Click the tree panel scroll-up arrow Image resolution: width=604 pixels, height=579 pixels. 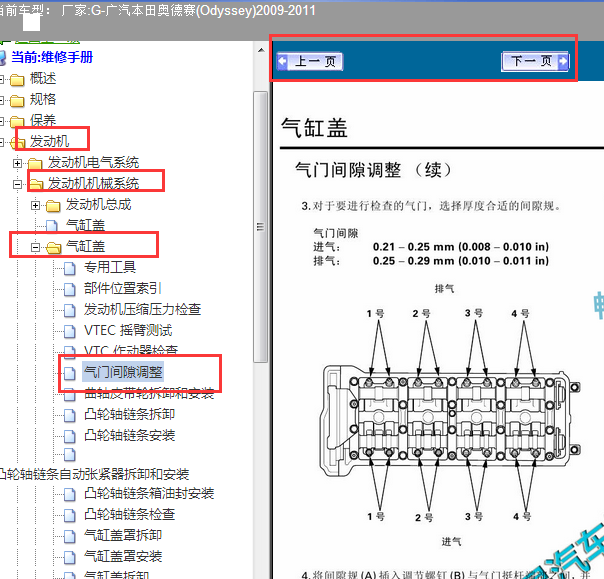261,50
